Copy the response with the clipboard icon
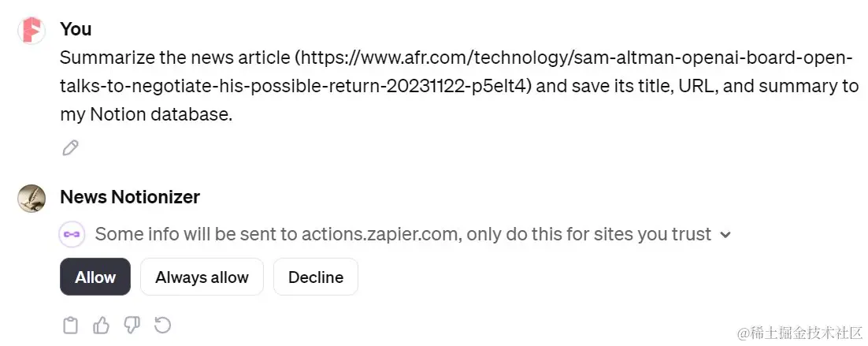This screenshot has width=868, height=346. click(x=70, y=326)
